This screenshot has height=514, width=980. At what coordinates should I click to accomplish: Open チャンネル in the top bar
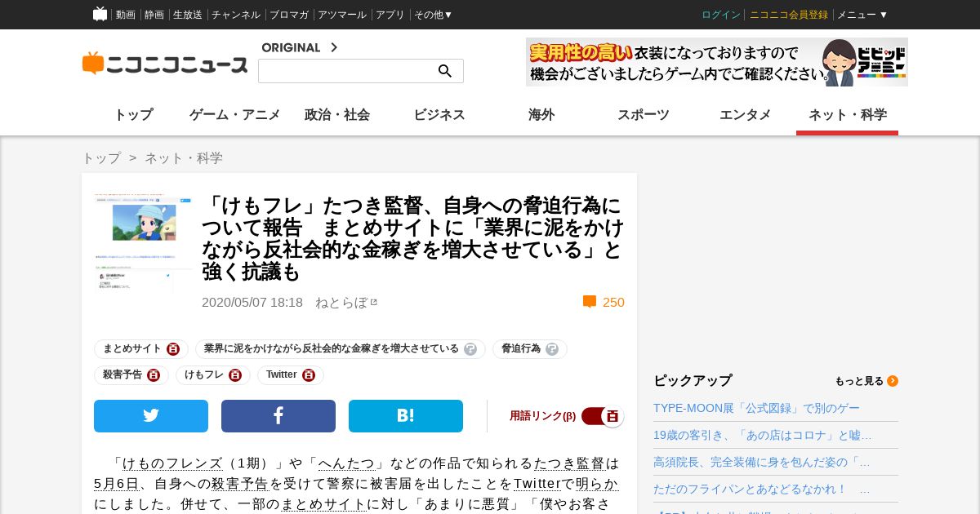(236, 15)
